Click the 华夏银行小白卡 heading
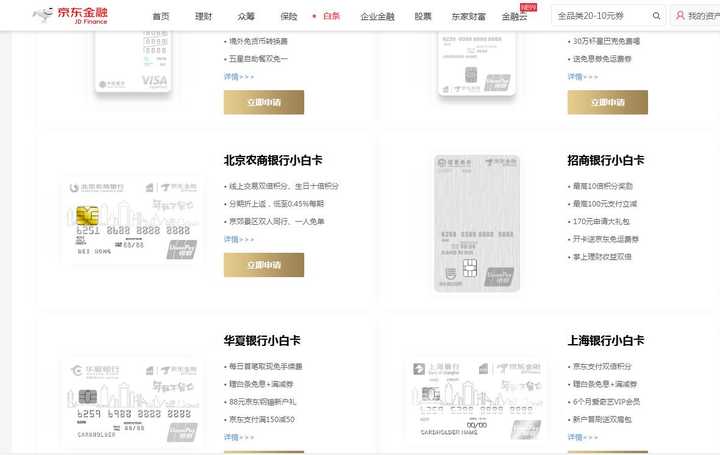The width and height of the screenshot is (720, 455). [x=262, y=341]
